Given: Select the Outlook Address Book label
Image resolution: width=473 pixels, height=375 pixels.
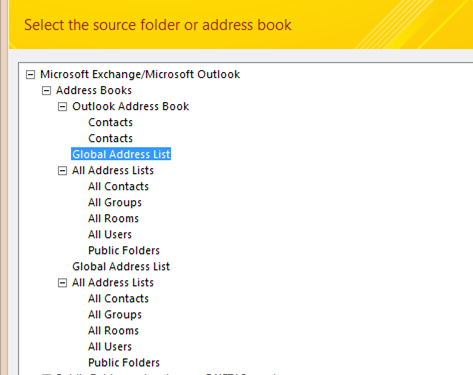Looking at the screenshot, I should tap(131, 106).
